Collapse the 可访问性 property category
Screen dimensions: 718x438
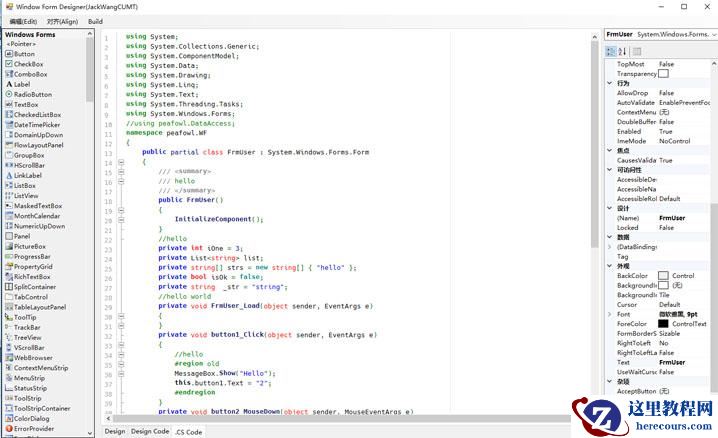(609, 170)
